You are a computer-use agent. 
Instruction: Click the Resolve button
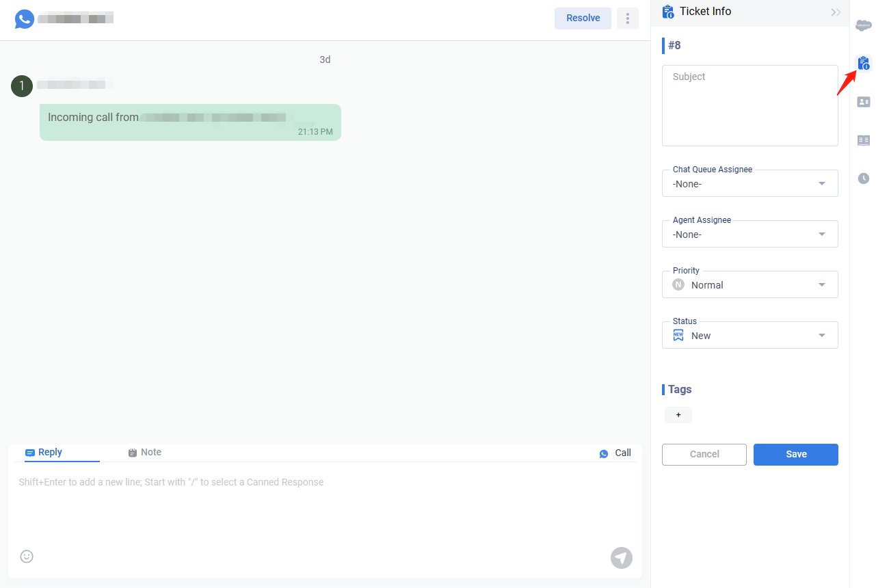click(x=583, y=18)
